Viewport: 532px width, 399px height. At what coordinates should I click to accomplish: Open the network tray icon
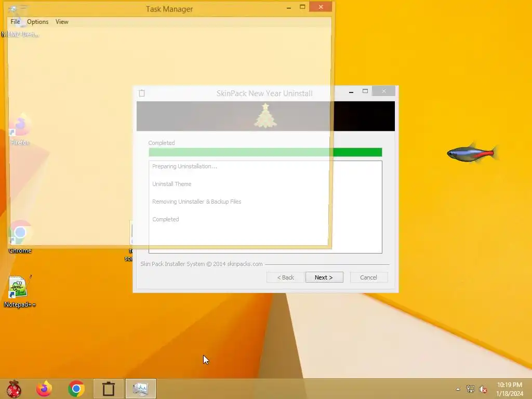(471, 389)
